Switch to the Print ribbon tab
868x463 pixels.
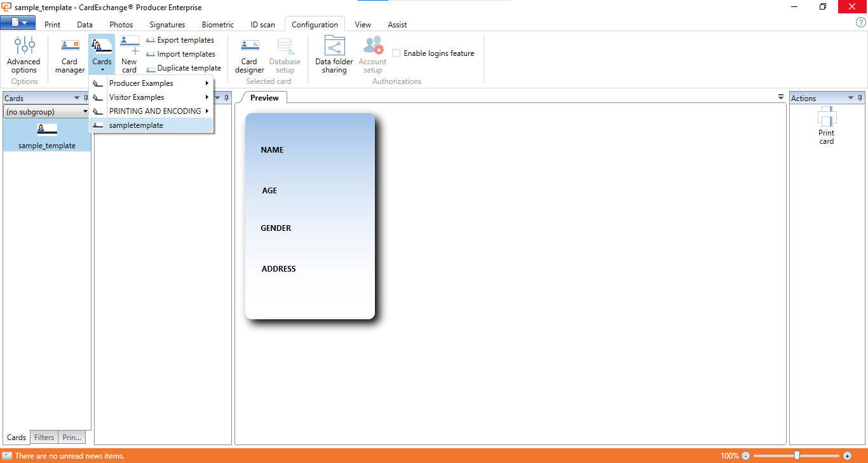(x=53, y=25)
